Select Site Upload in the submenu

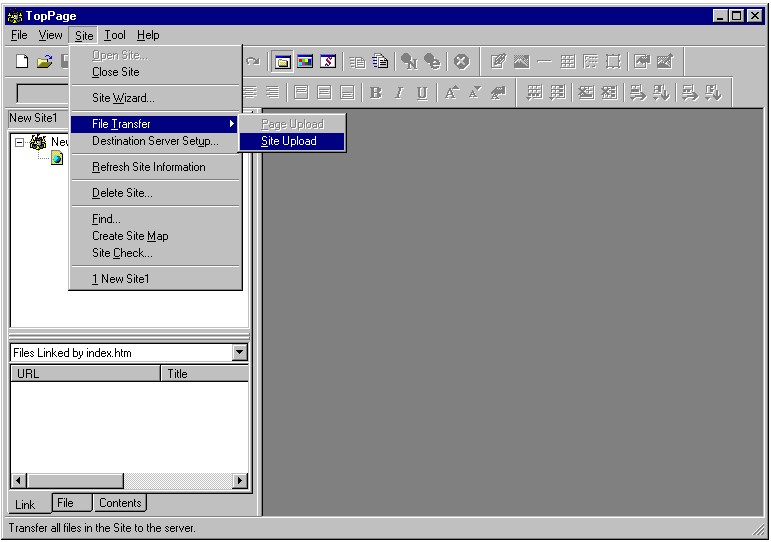pos(293,141)
